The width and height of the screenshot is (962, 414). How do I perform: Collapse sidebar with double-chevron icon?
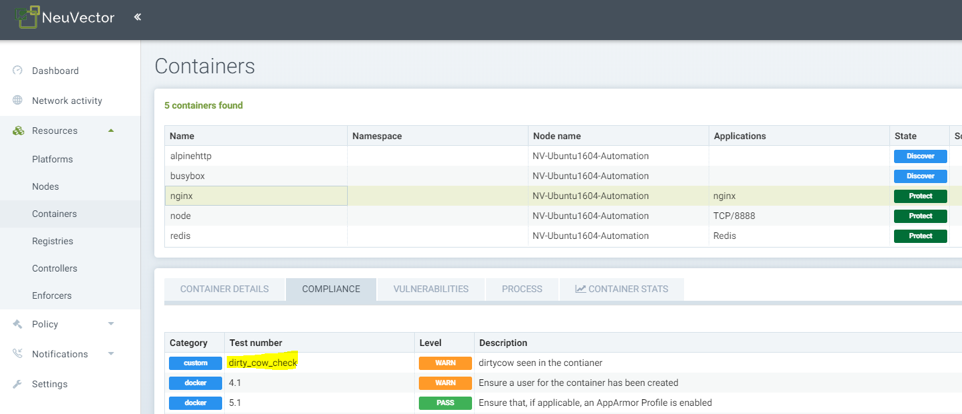137,17
